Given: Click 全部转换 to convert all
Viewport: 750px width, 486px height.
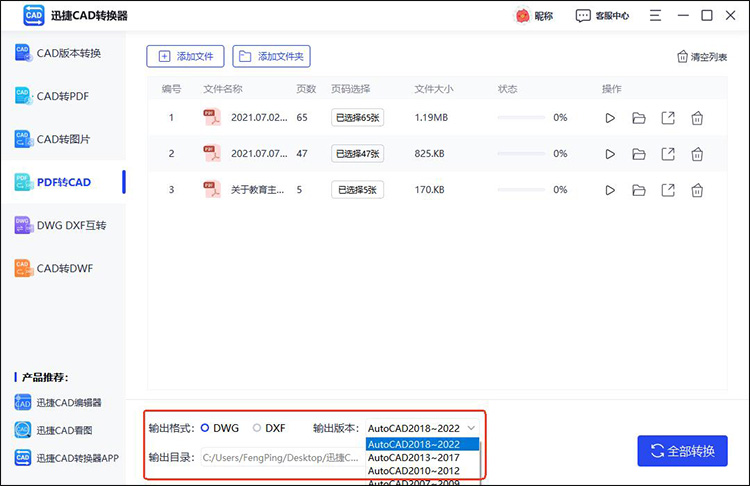Looking at the screenshot, I should 682,451.
